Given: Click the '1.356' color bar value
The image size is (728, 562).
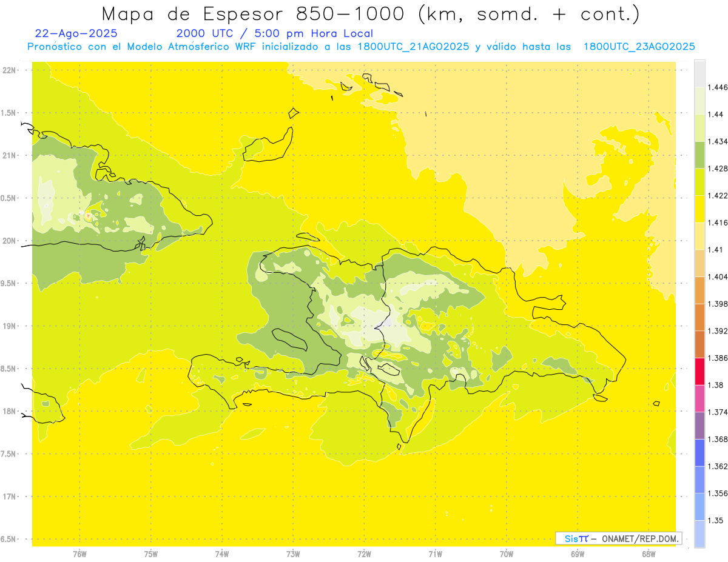Looking at the screenshot, I should tap(718, 493).
